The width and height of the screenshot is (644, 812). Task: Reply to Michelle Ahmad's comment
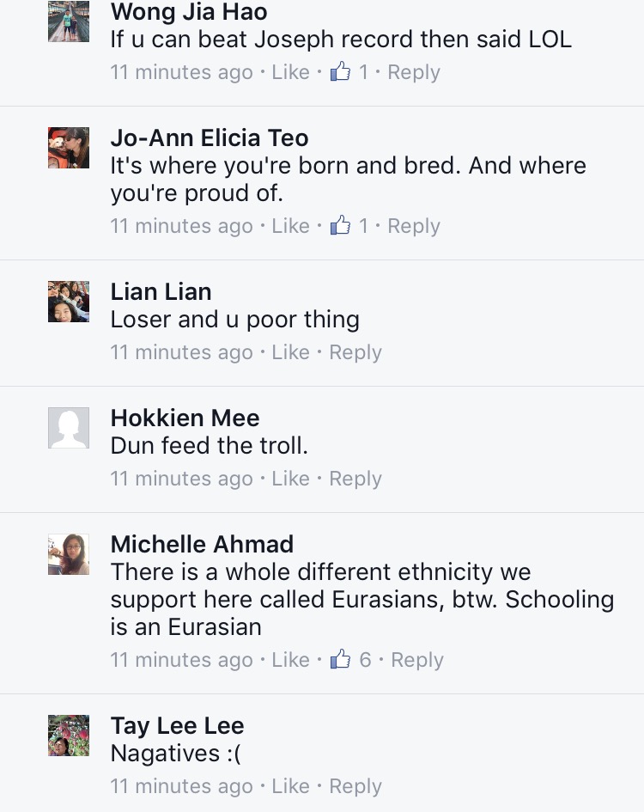pos(417,660)
